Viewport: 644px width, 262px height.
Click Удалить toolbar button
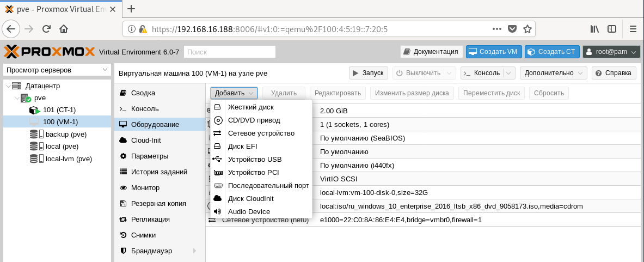click(284, 93)
